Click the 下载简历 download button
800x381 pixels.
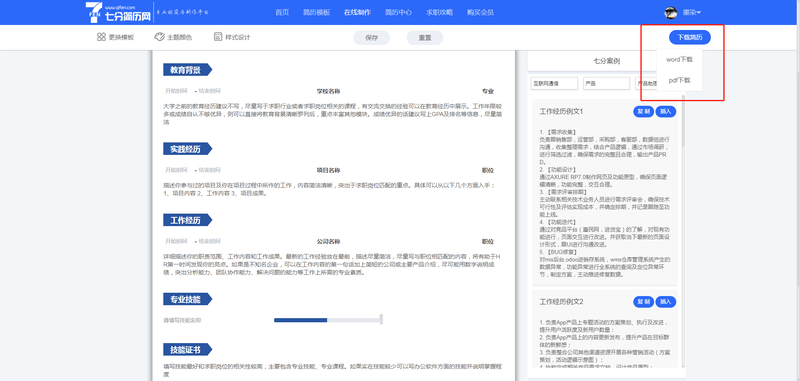(690, 37)
